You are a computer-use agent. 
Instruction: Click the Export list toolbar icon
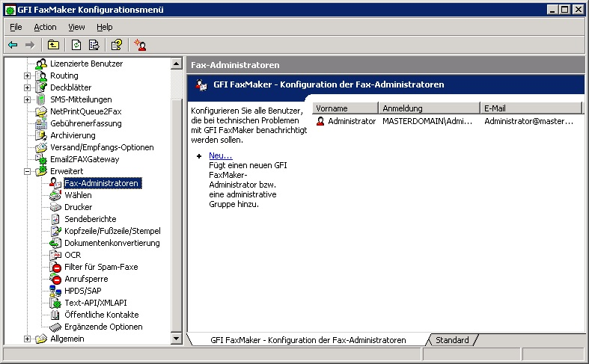click(x=94, y=45)
